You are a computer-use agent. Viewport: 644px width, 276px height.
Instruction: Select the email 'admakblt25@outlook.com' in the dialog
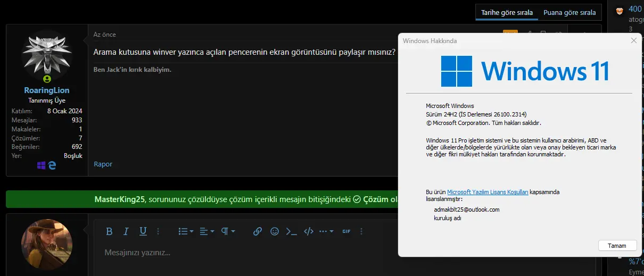(x=467, y=210)
